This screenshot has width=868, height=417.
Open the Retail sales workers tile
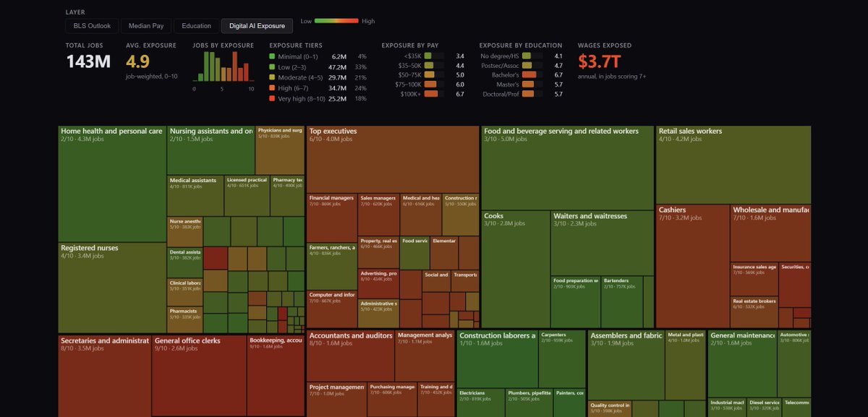point(733,164)
